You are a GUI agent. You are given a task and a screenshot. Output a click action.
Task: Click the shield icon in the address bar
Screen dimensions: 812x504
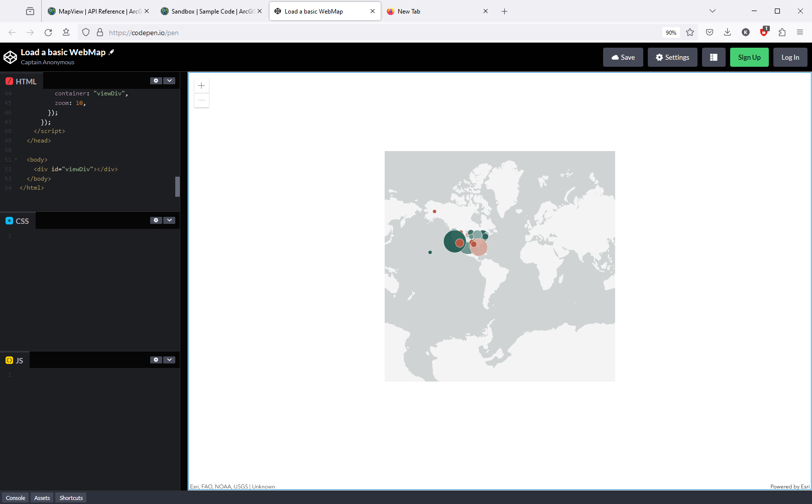click(86, 32)
